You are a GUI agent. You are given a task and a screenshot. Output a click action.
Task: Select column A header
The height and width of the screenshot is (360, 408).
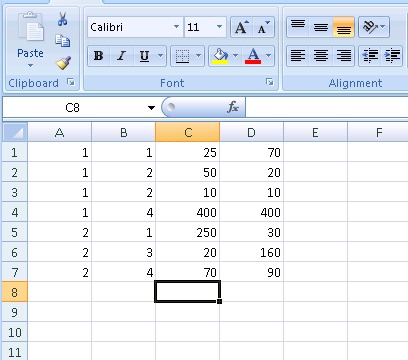pos(59,133)
